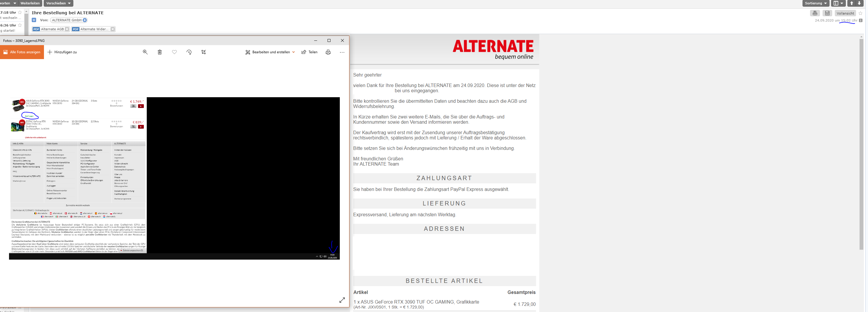Open the three-dot more options menu
The height and width of the screenshot is (312, 868).
pos(342,52)
